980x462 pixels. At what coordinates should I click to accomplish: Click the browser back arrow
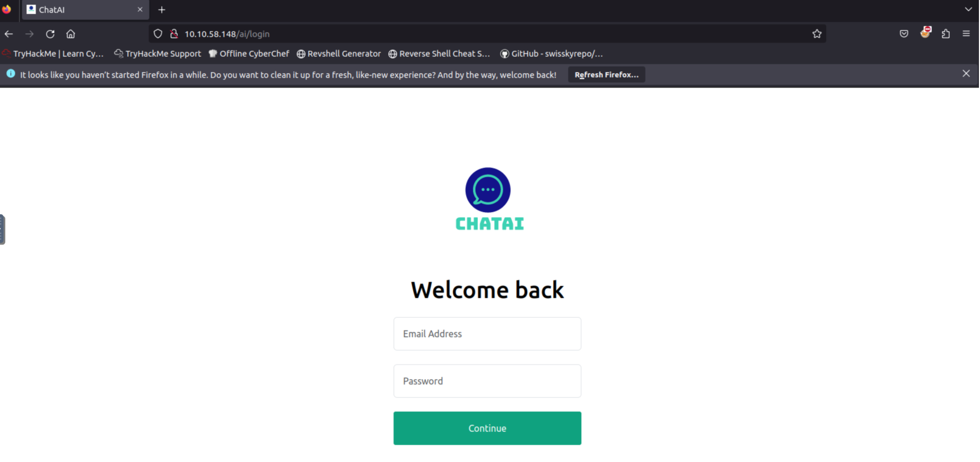[x=9, y=34]
